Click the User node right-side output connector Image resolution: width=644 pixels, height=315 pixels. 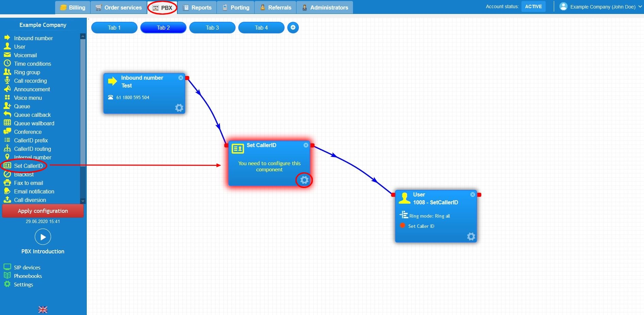click(x=479, y=195)
